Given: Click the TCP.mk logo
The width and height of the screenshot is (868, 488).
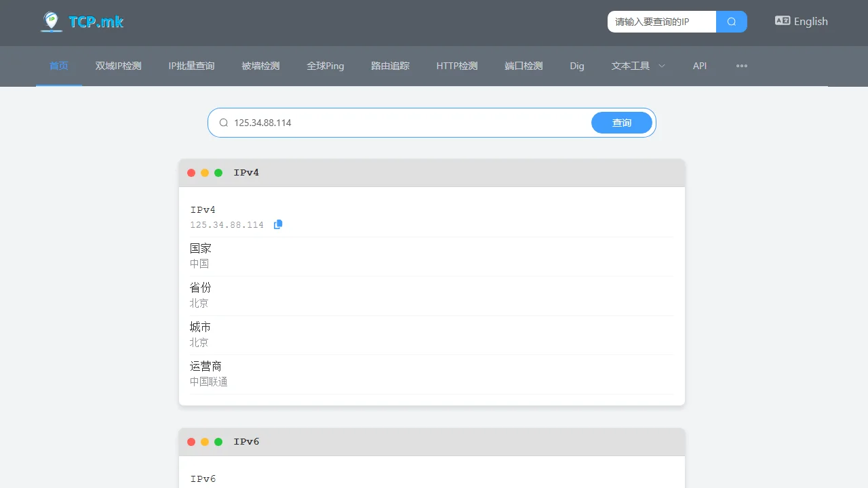Looking at the screenshot, I should [x=82, y=22].
